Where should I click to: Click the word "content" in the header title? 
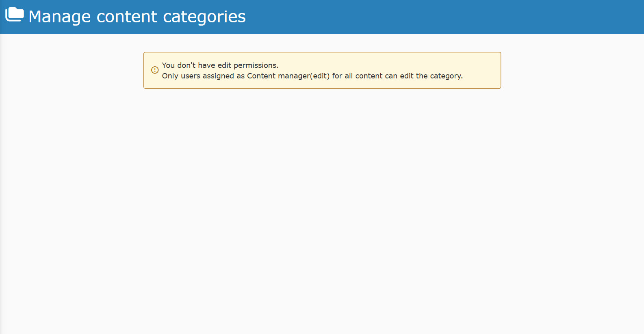[x=127, y=17]
